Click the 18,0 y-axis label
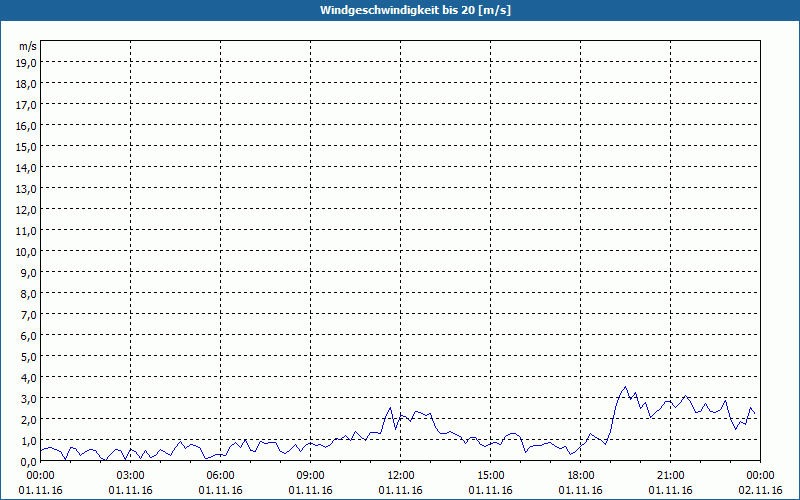The width and height of the screenshot is (800, 500). click(27, 84)
